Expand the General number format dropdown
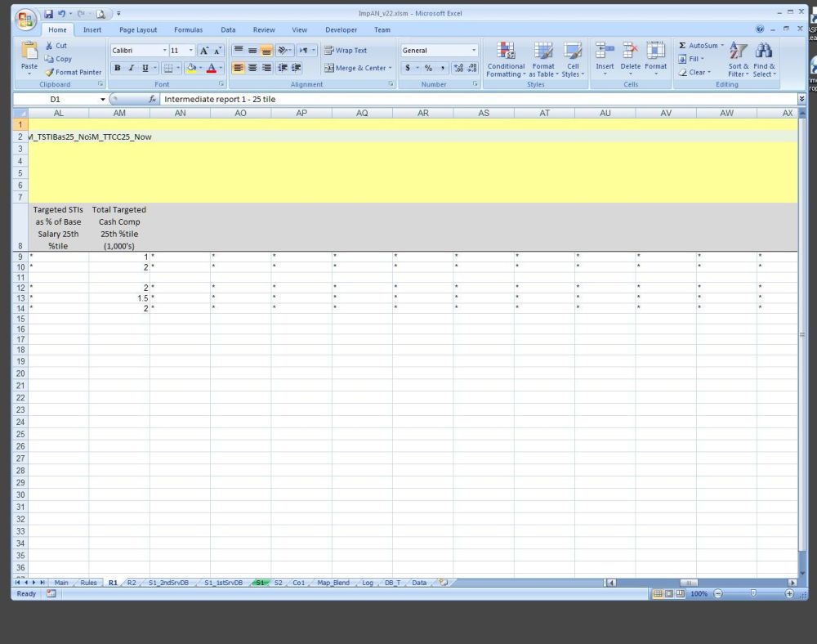Viewport: 817px width, 644px height. pyautogui.click(x=473, y=51)
